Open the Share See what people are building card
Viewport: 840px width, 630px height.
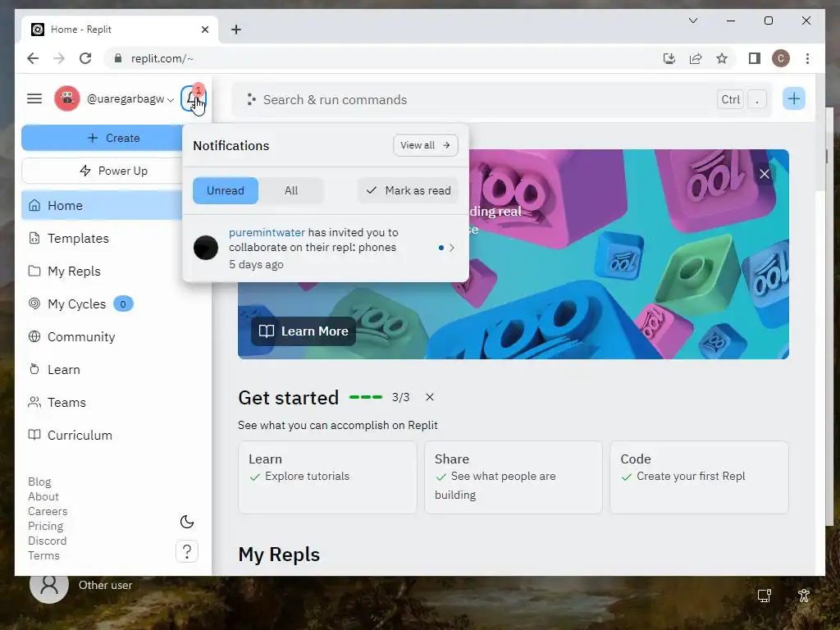[x=514, y=477]
